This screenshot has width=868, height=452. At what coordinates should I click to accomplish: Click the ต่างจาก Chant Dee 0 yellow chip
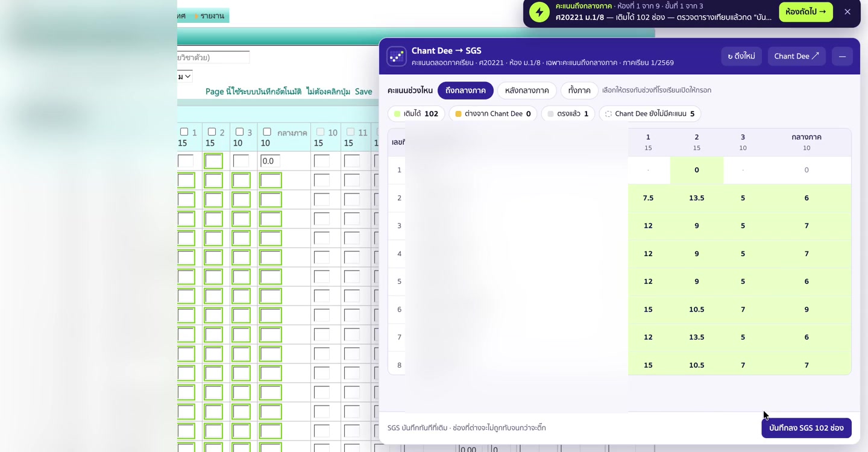click(x=493, y=114)
